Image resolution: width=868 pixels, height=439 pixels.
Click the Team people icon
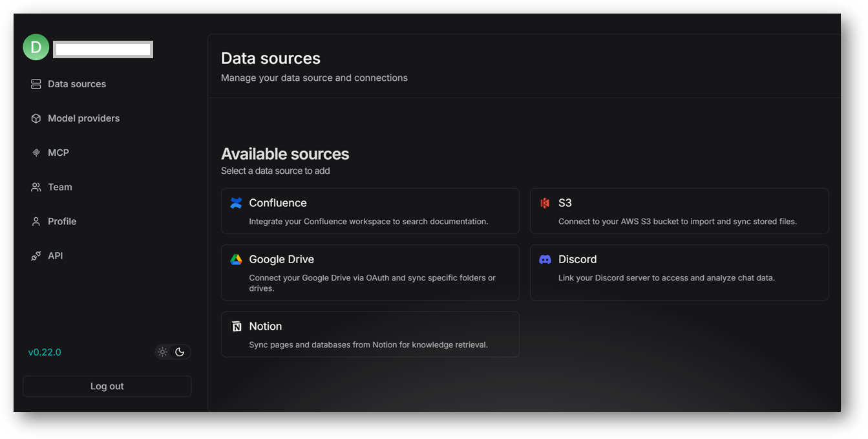(x=36, y=186)
